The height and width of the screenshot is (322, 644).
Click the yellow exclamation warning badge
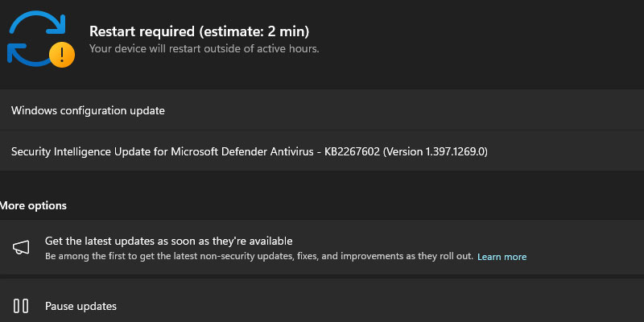[x=62, y=55]
